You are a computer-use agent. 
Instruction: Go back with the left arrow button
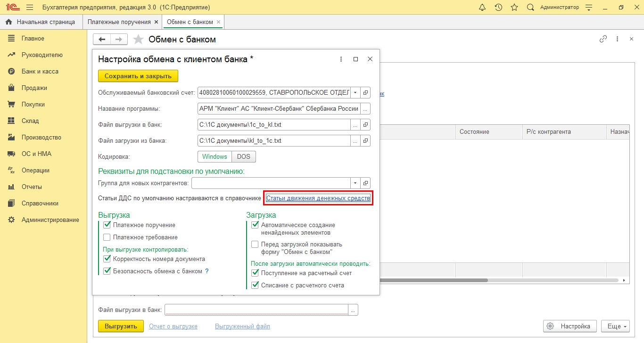coord(102,40)
